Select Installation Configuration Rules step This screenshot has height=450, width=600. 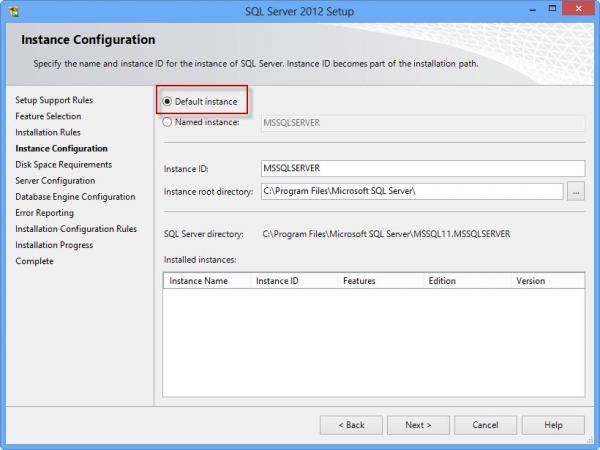coord(76,229)
